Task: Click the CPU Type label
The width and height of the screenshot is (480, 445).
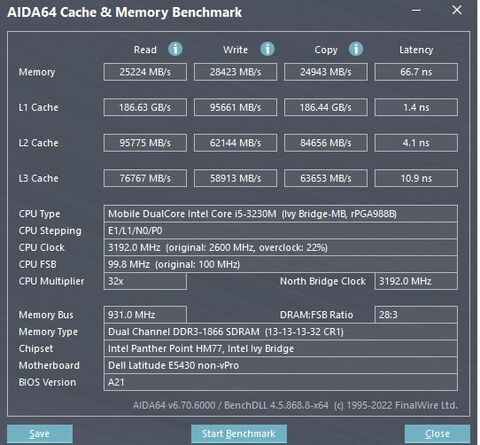Action: (39, 214)
